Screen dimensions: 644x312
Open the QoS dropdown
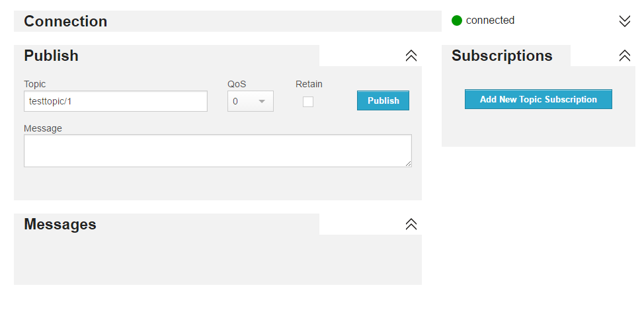pos(250,101)
